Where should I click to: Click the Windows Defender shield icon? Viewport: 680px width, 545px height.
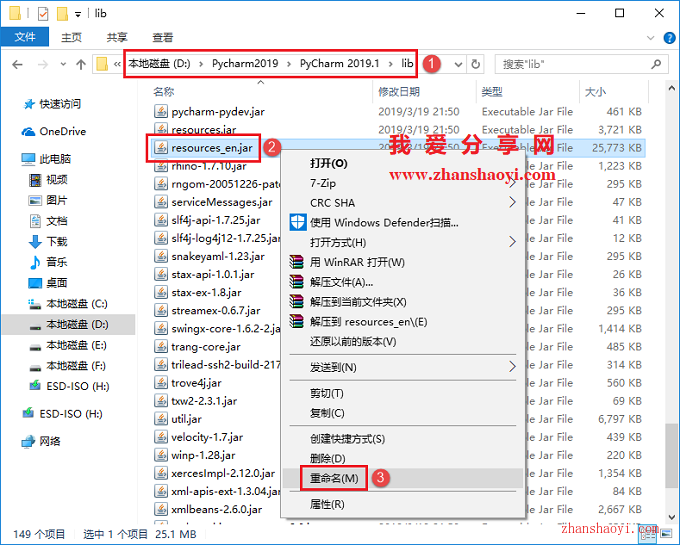(x=298, y=222)
